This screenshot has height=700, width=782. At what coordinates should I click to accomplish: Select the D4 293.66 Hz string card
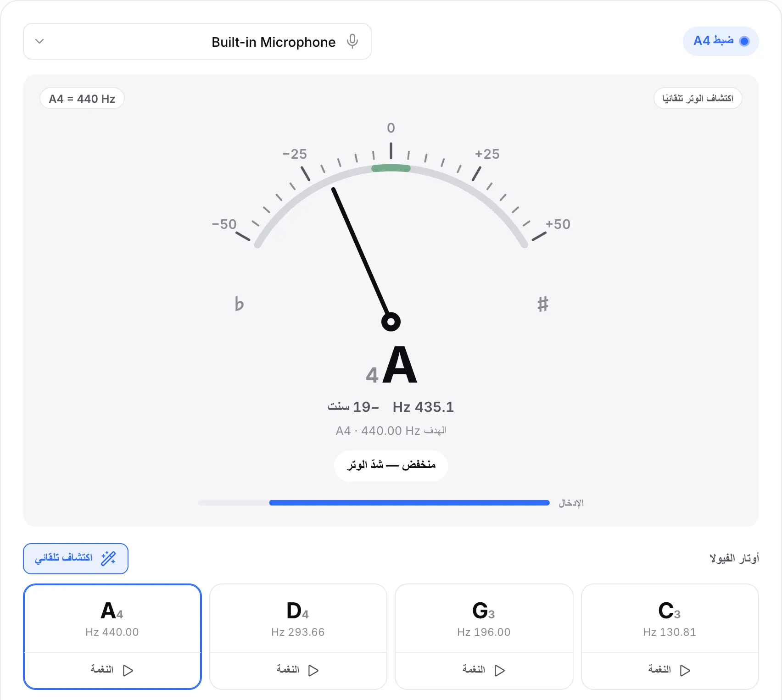click(298, 619)
